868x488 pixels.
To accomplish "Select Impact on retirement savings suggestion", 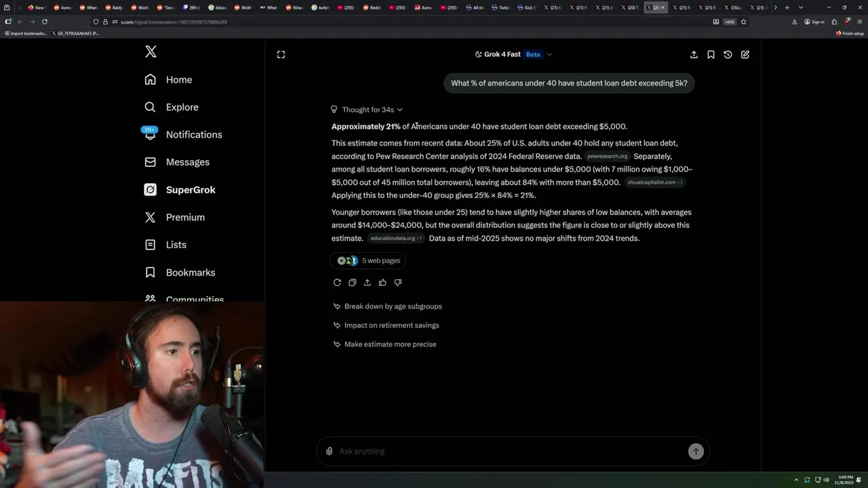I will coord(386,325).
